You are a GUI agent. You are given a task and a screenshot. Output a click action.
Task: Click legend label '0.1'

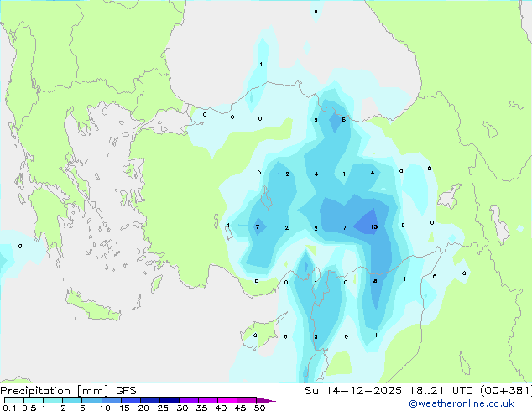click(x=8, y=408)
